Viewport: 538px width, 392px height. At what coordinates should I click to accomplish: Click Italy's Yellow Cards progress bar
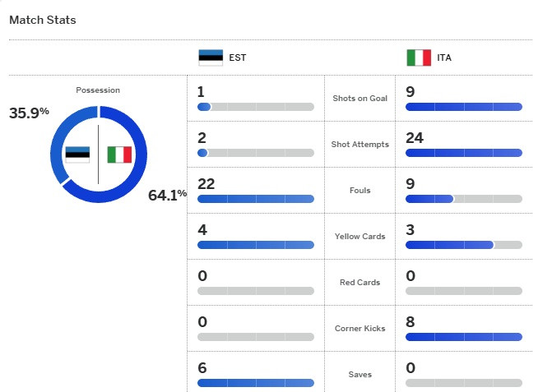click(x=464, y=245)
